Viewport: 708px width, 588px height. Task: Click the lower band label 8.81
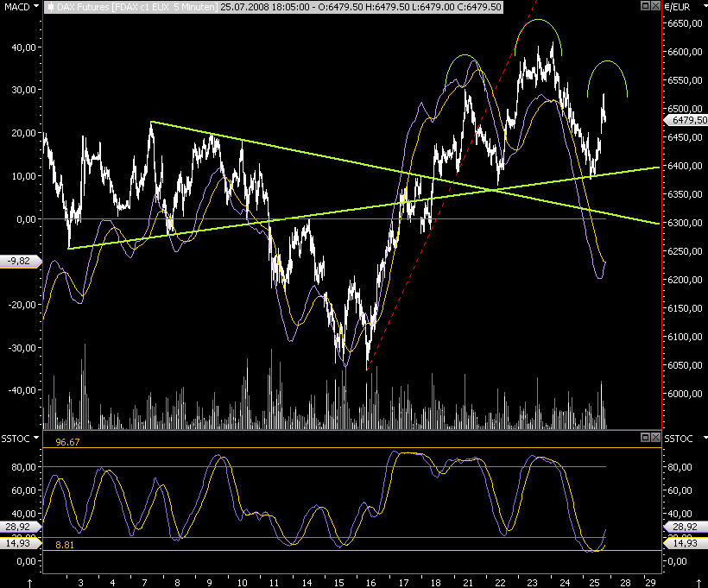pos(65,545)
